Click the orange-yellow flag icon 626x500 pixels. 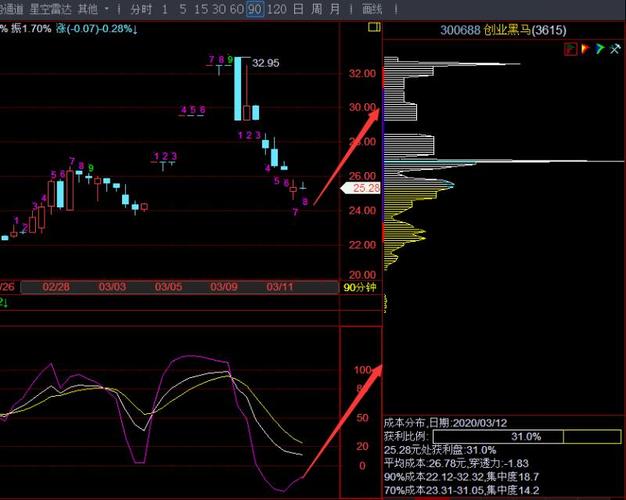click(585, 49)
